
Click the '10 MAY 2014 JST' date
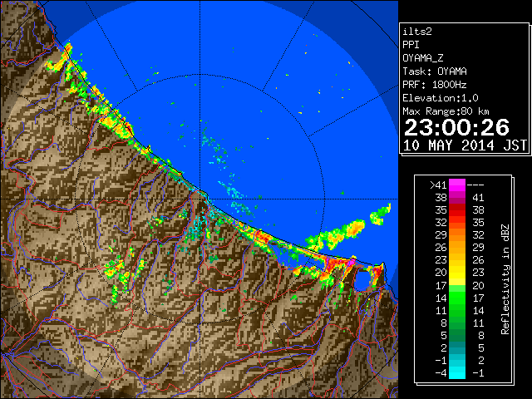click(465, 145)
